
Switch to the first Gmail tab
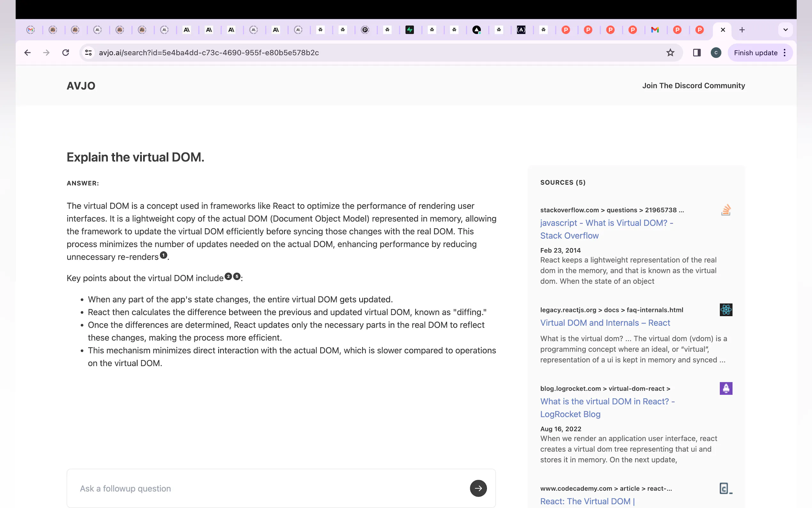(x=31, y=30)
